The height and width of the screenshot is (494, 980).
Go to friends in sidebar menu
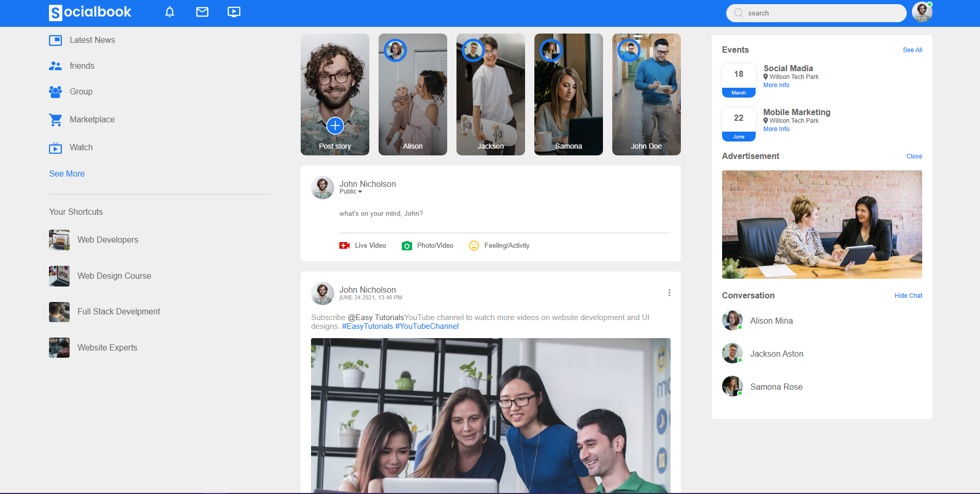[81, 66]
